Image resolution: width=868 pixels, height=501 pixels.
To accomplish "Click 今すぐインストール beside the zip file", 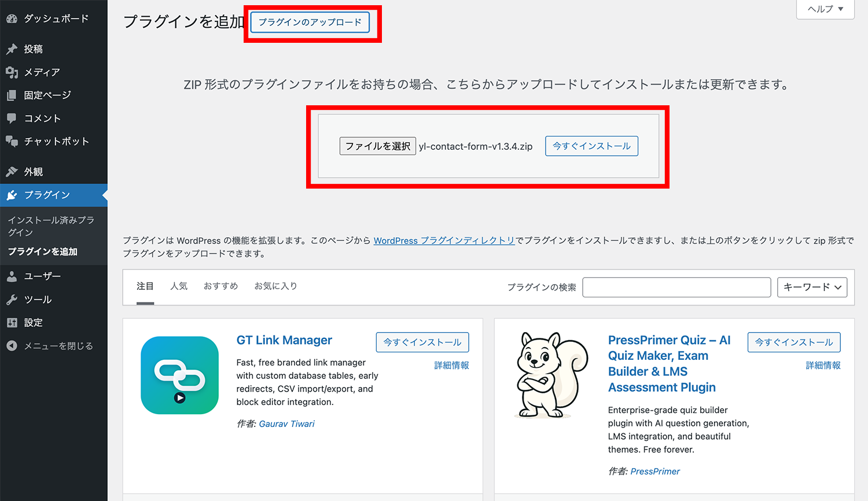I will (591, 146).
